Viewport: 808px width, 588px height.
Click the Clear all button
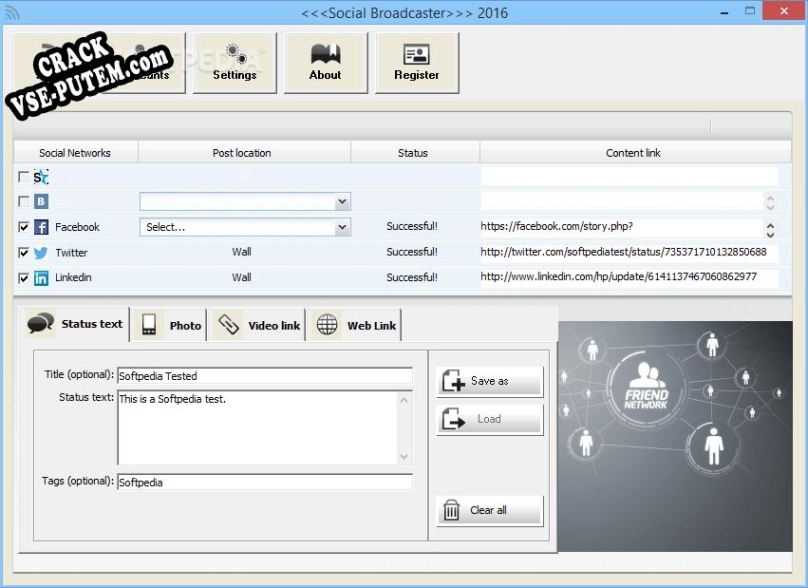point(490,511)
